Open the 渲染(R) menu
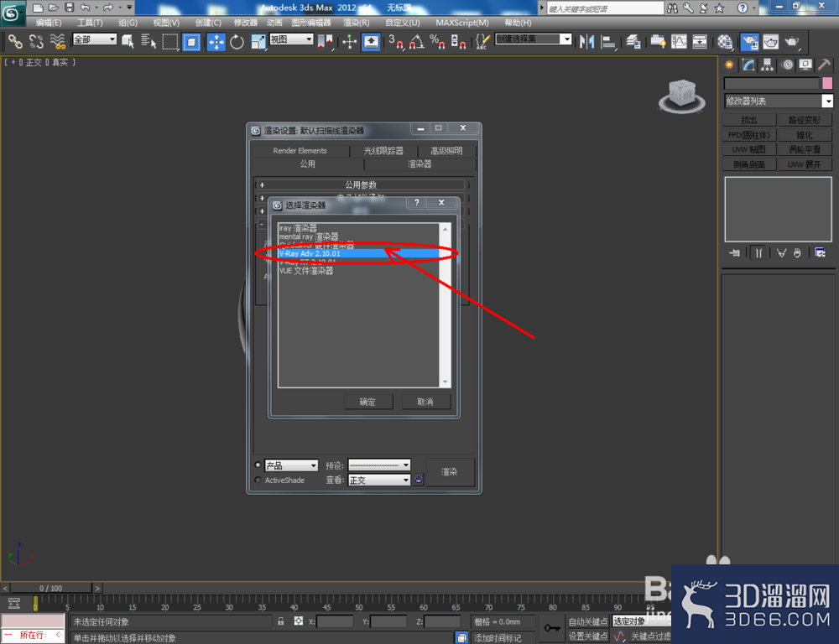Viewport: 839px width, 644px height. 356,23
